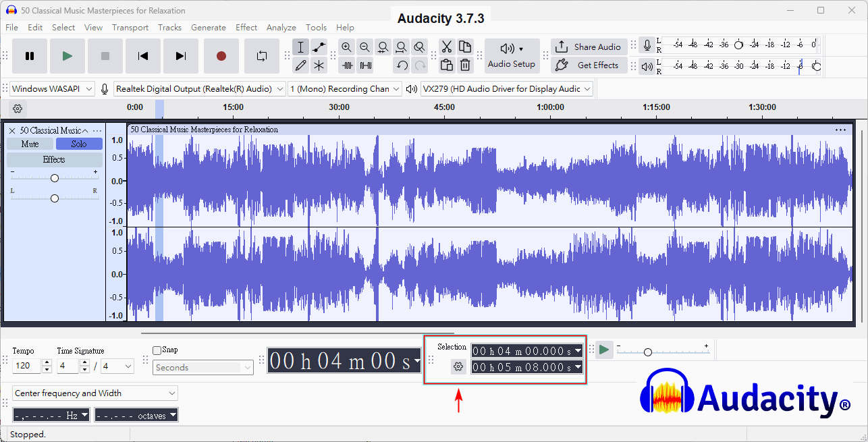The height and width of the screenshot is (442, 868).
Task: Toggle the Loop playback button
Action: click(262, 56)
